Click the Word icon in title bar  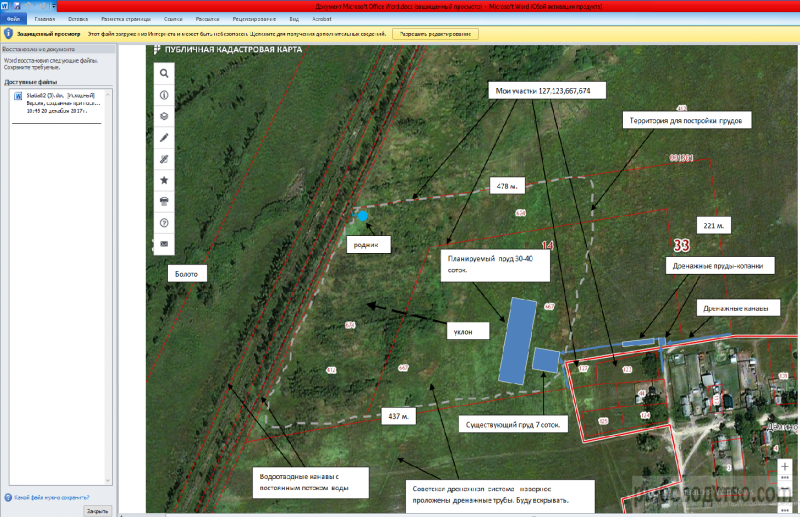point(5,5)
